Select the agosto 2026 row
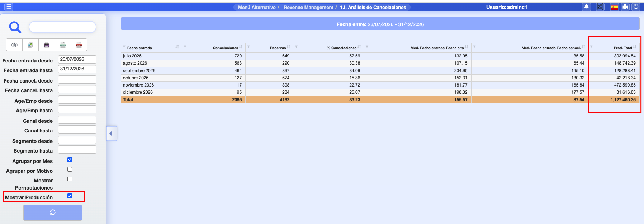This screenshot has height=224, width=644. click(x=380, y=63)
